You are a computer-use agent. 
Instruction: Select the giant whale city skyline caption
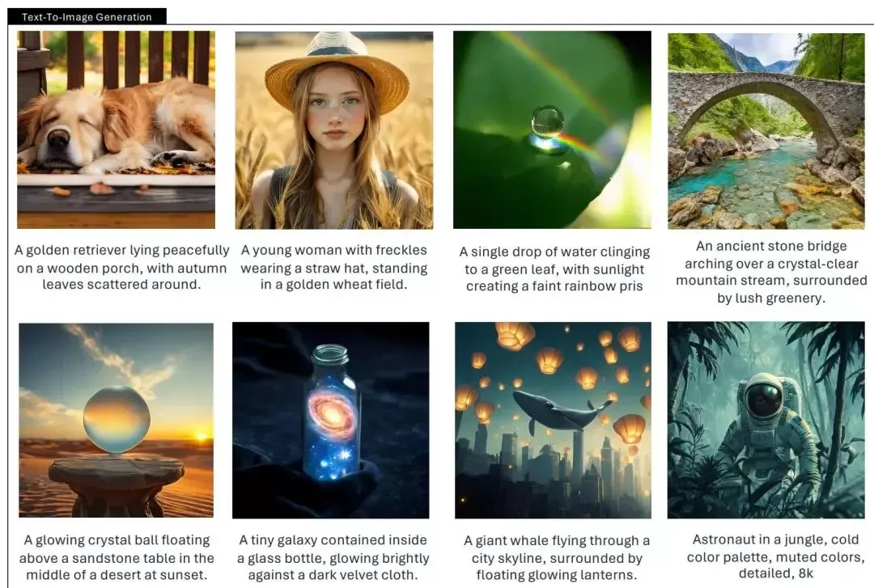coord(556,558)
